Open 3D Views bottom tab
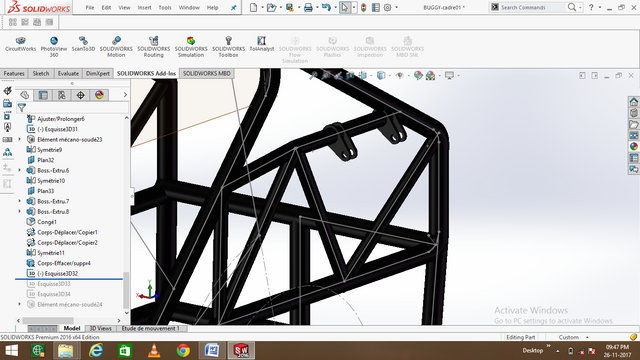The image size is (640, 360). tap(100, 328)
